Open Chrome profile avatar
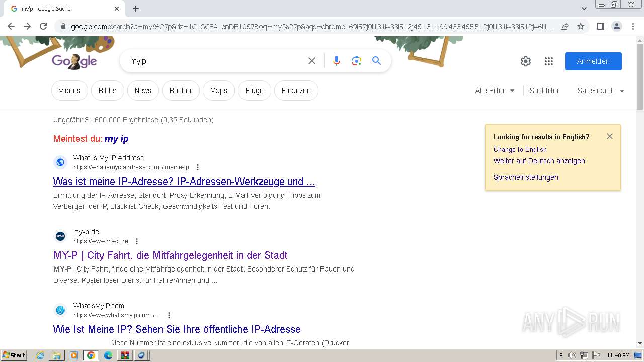The image size is (644, 362). [x=616, y=26]
